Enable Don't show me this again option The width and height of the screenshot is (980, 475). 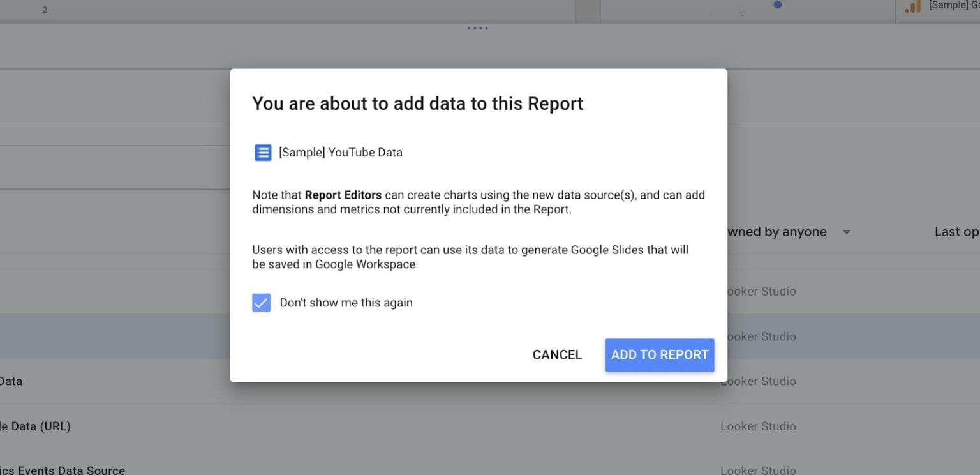tap(262, 303)
